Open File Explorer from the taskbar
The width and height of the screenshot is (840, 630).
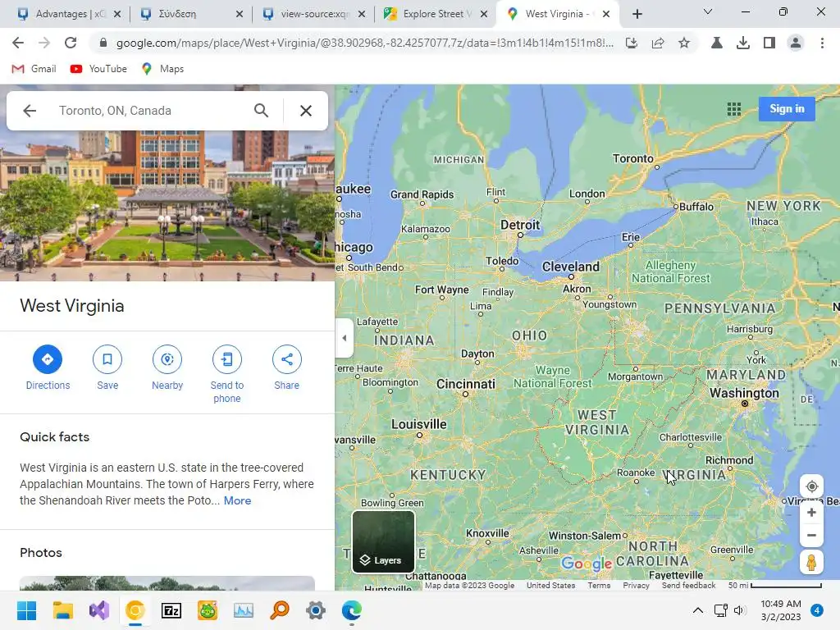click(x=62, y=610)
